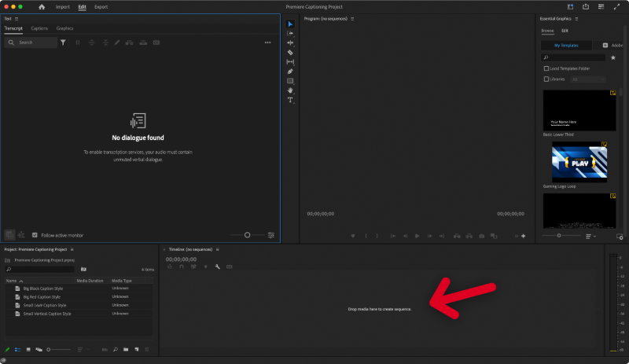Viewport: 629px width, 364px height.
Task: Open the Timeline panel menu
Action: click(x=218, y=250)
